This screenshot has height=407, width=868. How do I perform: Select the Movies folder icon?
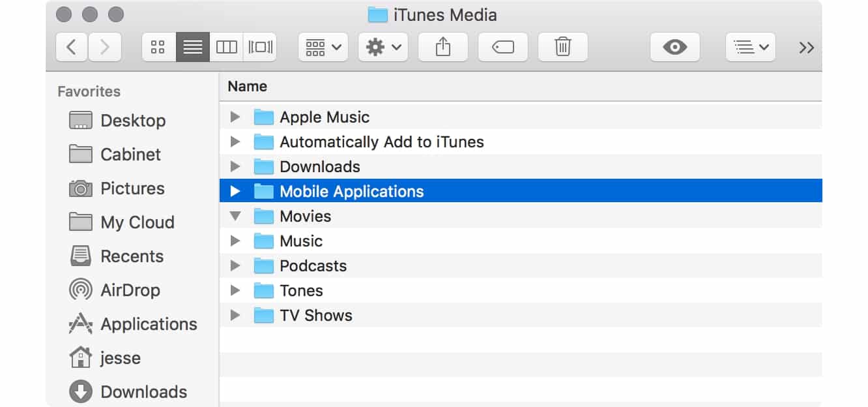pos(263,217)
